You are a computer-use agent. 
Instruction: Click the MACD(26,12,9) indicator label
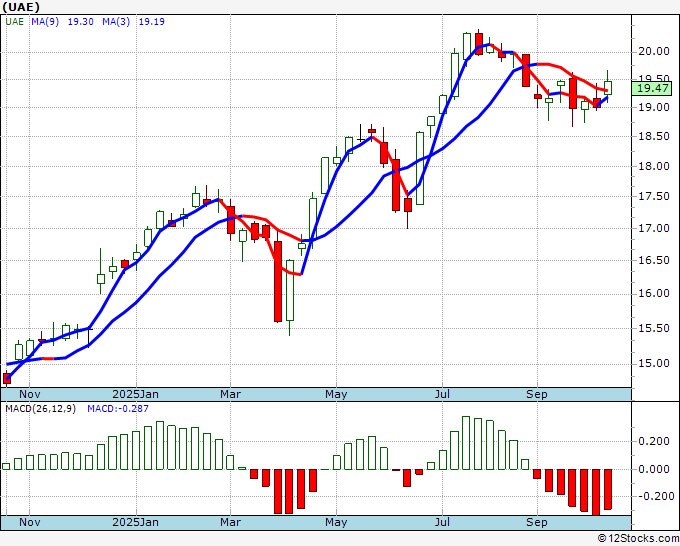point(40,409)
